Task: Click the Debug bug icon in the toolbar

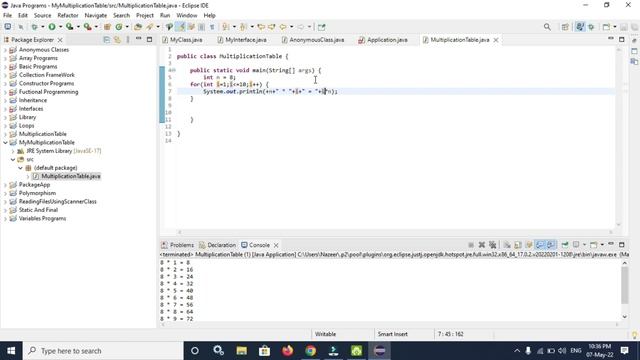Action: point(35,27)
